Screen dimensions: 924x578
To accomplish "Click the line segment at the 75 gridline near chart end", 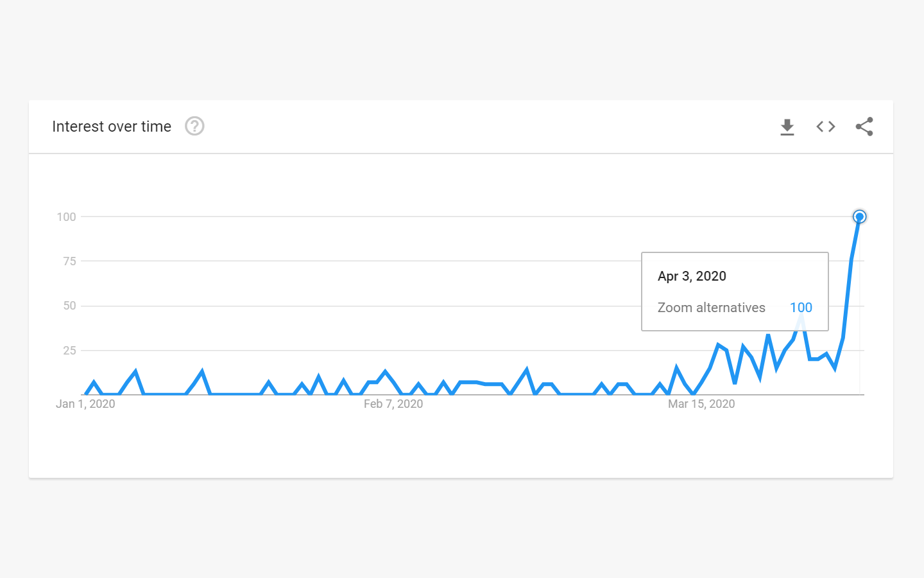I will pyautogui.click(x=851, y=261).
